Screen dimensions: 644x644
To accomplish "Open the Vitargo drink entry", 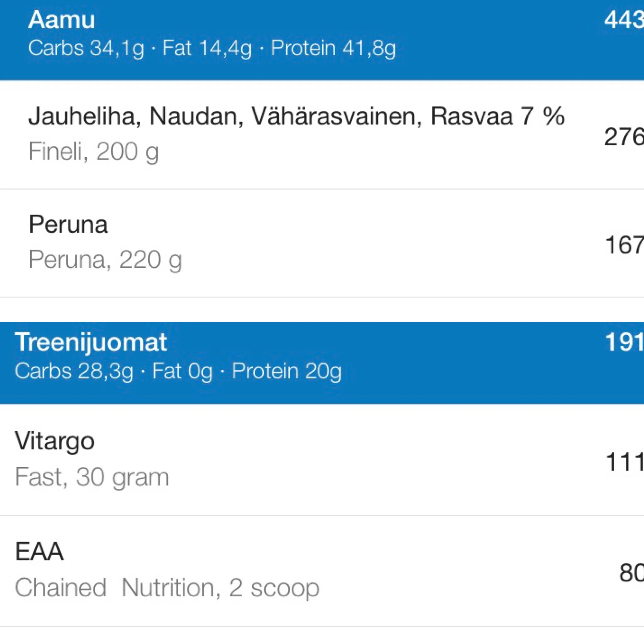I will tap(55, 441).
